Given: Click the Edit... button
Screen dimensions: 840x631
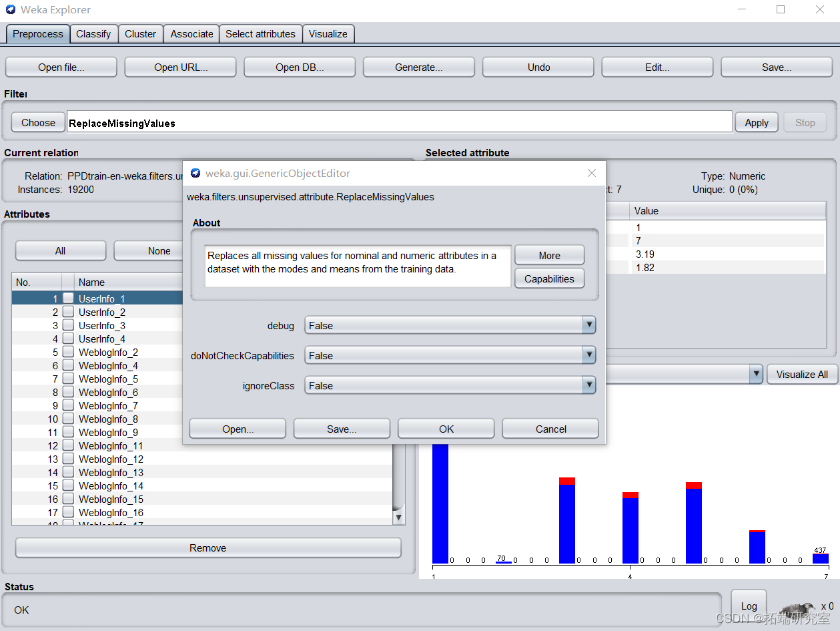Looking at the screenshot, I should tap(657, 67).
